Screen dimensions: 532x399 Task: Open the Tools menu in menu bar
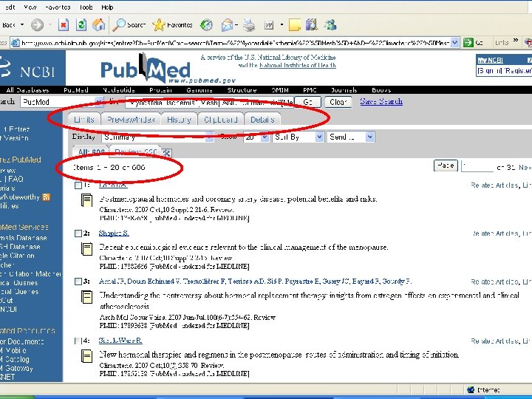86,7
